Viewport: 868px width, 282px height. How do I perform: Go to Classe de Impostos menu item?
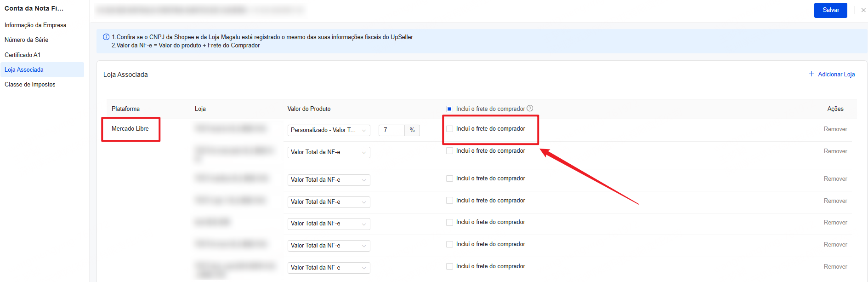click(x=30, y=85)
